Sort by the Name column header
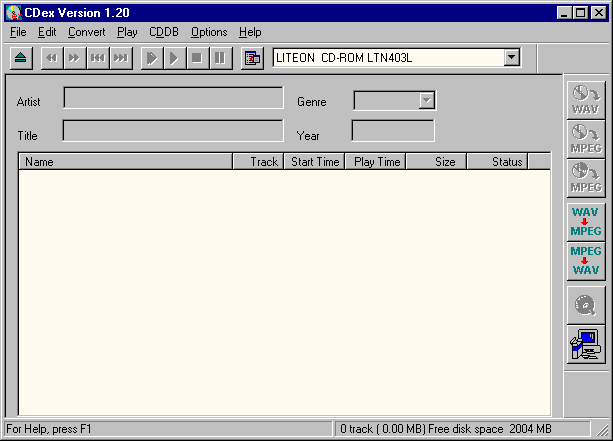 click(x=125, y=161)
